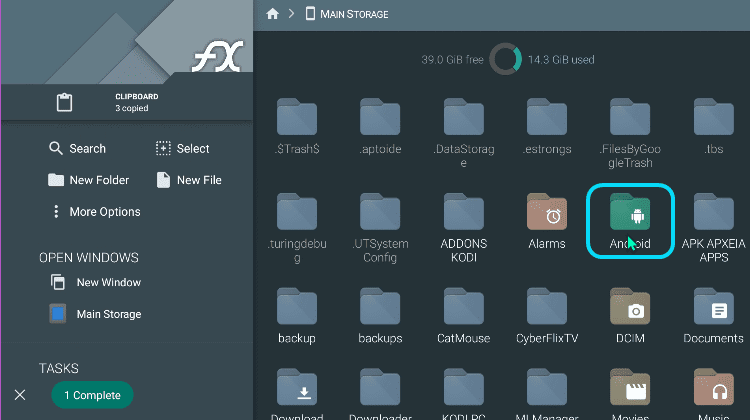The height and width of the screenshot is (420, 750).
Task: Open the backups folder
Action: (380, 316)
